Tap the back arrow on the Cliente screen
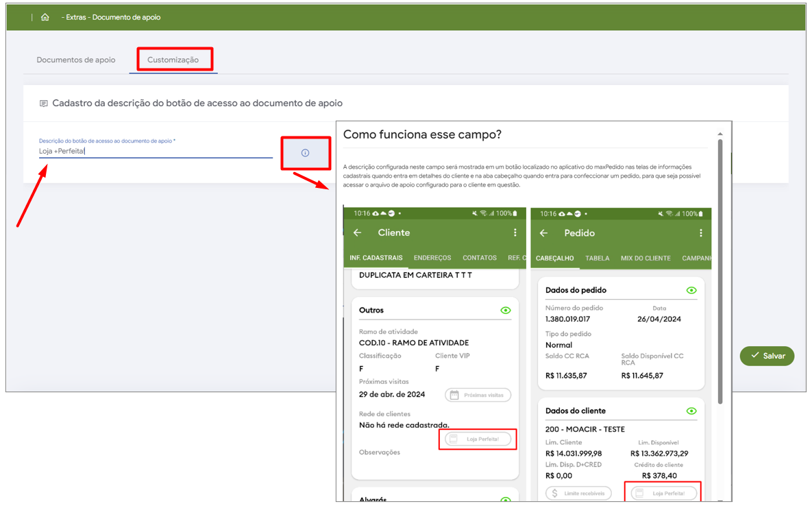This screenshot has height=506, width=812. click(x=357, y=233)
